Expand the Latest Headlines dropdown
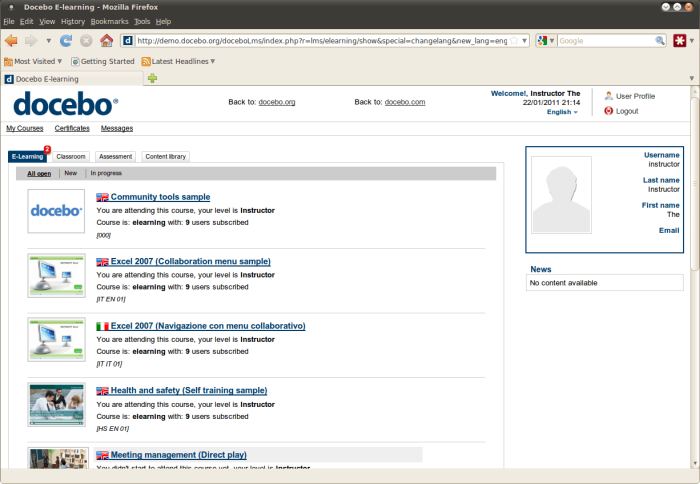The height and width of the screenshot is (484, 700). (x=213, y=61)
